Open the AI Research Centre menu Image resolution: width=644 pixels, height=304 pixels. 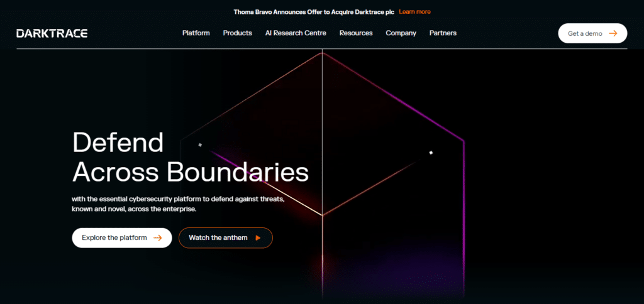(x=296, y=33)
